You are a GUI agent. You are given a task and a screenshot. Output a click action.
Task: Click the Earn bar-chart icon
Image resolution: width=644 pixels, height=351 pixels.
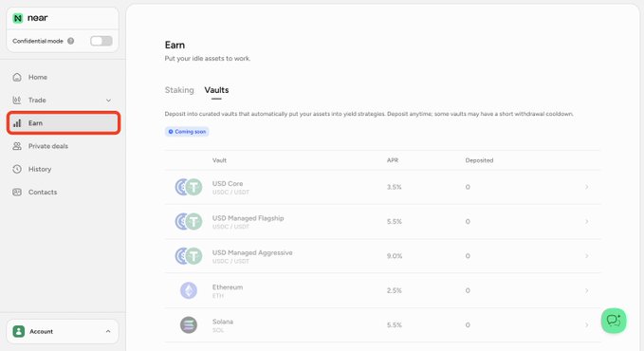point(17,123)
